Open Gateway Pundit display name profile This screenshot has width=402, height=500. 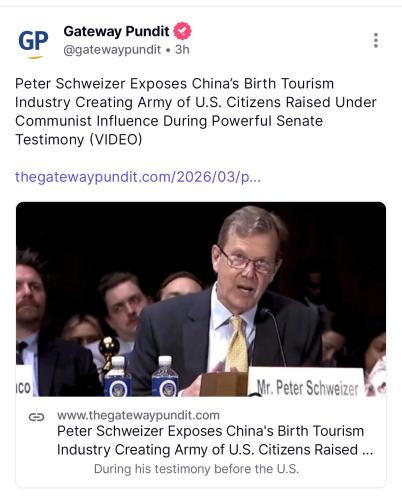(x=116, y=32)
